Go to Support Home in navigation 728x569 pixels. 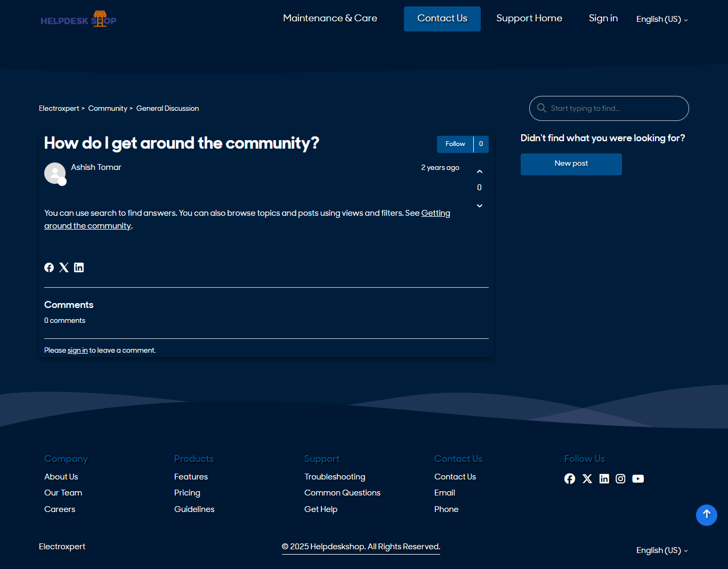point(529,18)
